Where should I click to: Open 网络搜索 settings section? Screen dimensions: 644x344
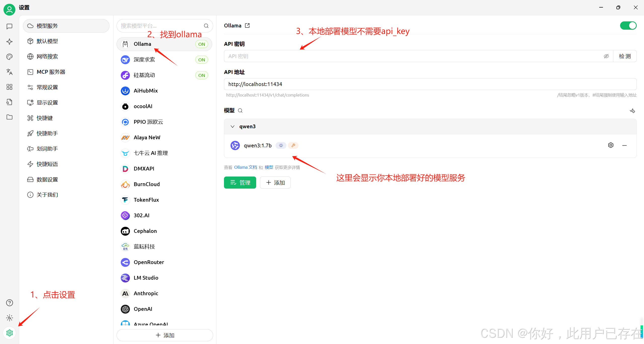point(66,57)
